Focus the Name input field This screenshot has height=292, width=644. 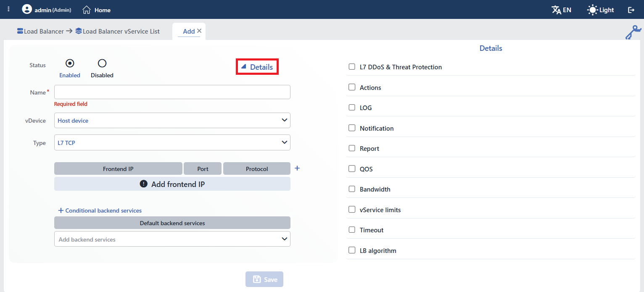point(172,92)
